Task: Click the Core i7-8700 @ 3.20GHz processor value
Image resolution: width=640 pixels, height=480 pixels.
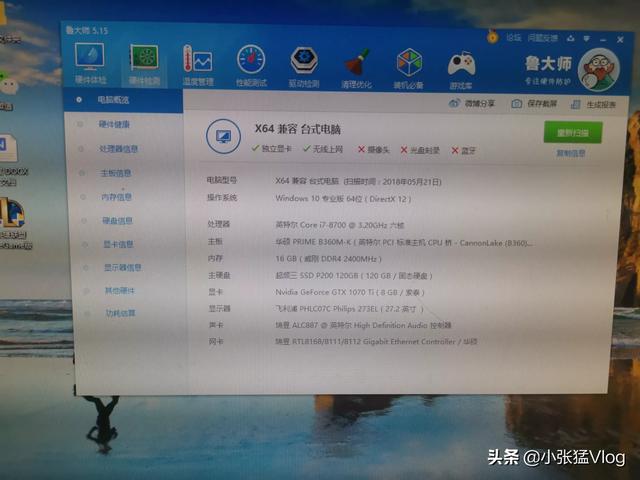Action: pyautogui.click(x=340, y=225)
